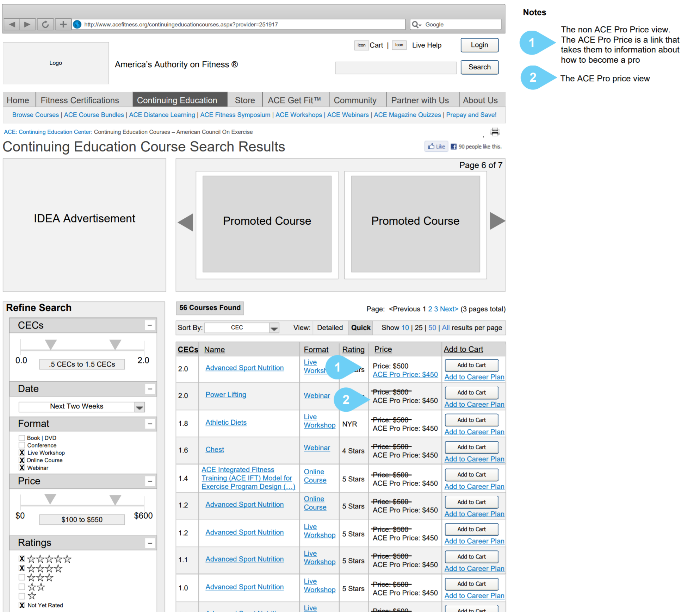Click the Google search magnifier icon
The width and height of the screenshot is (700, 612).
pyautogui.click(x=416, y=24)
